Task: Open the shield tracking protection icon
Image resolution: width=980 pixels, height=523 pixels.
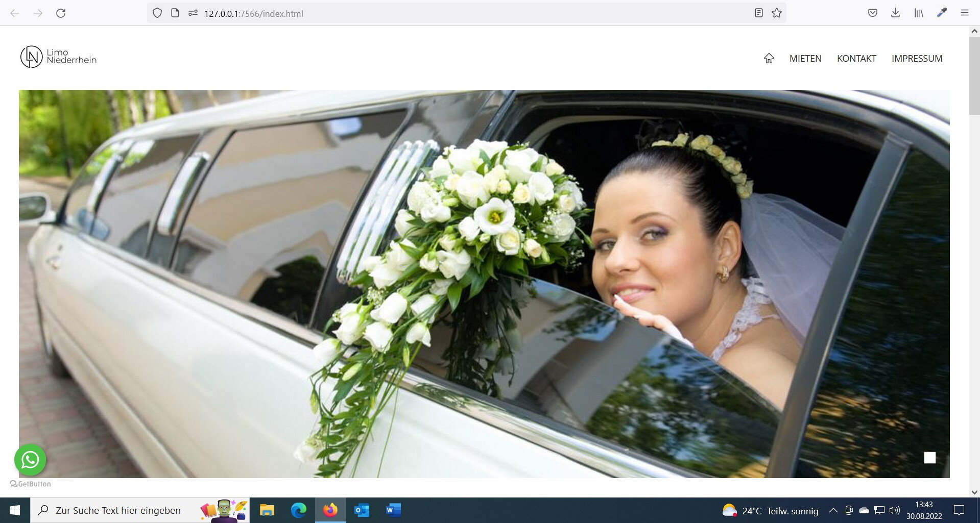Action: (157, 13)
